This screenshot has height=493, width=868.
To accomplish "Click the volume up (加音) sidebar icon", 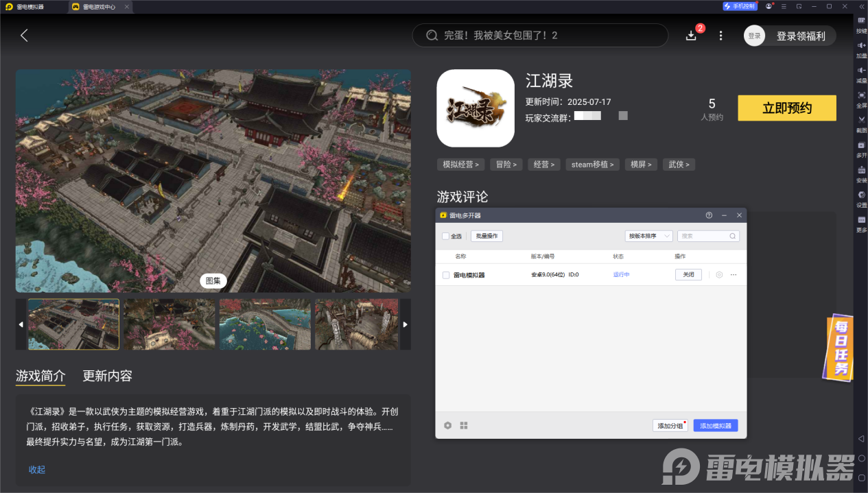I will click(862, 49).
